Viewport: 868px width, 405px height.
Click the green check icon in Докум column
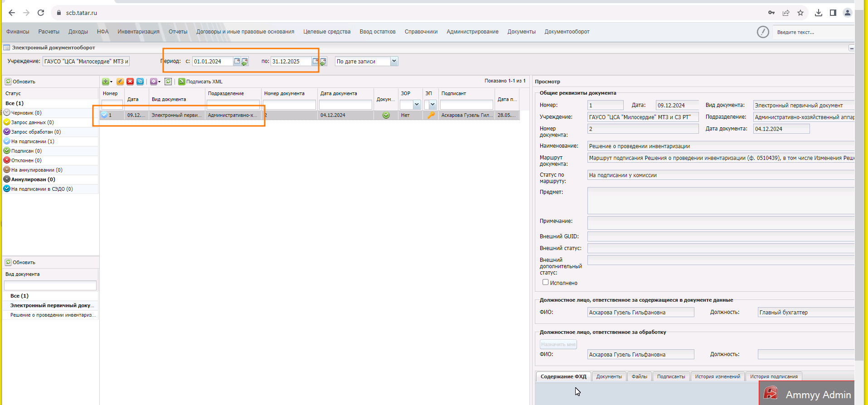(386, 115)
